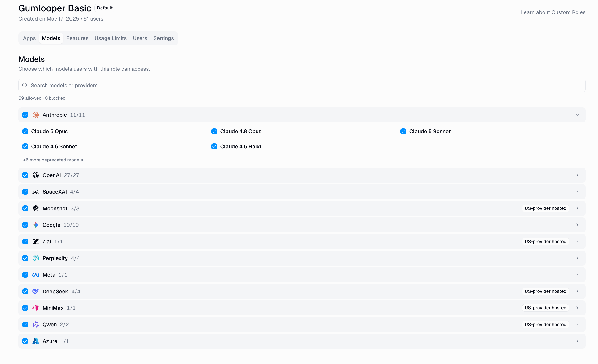The image size is (598, 364).
Task: Click the Moonshot logo icon
Action: point(36,208)
